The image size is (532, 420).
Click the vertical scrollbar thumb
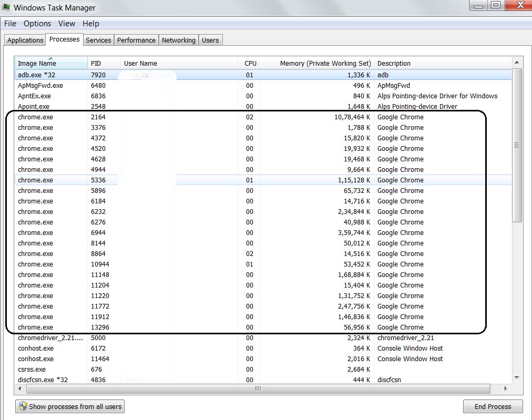click(517, 145)
